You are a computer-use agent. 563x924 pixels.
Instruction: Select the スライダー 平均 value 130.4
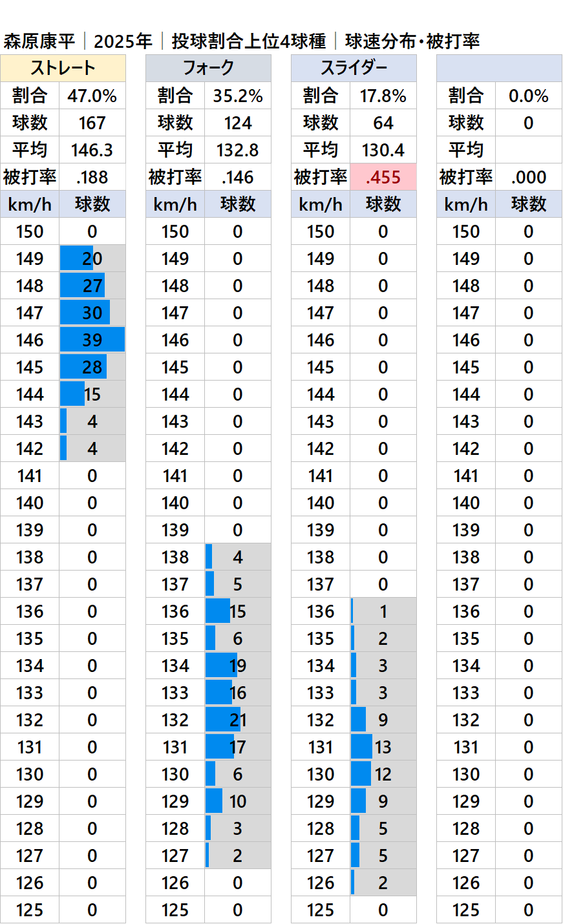click(383, 150)
